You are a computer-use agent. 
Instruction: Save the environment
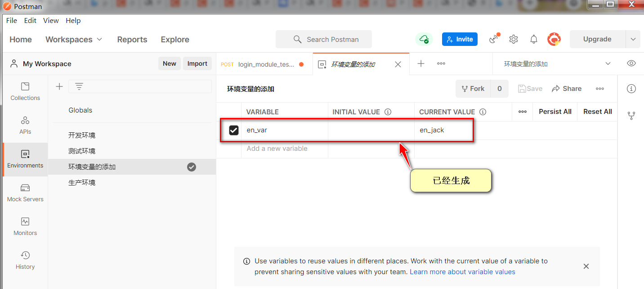[530, 89]
